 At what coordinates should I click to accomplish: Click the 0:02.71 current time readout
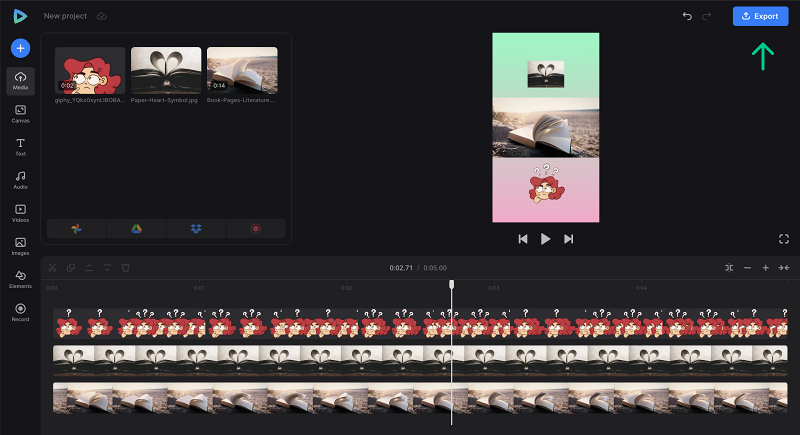401,268
